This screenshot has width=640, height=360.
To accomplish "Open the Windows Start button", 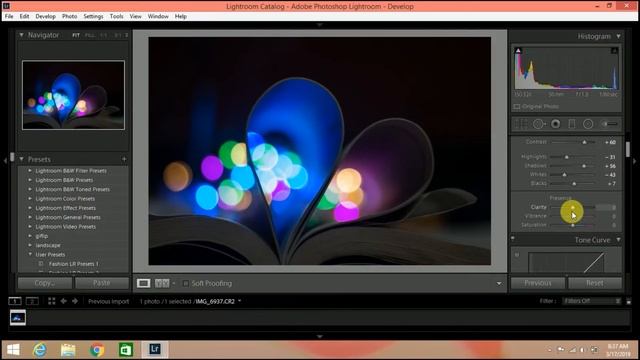I will 13,350.
